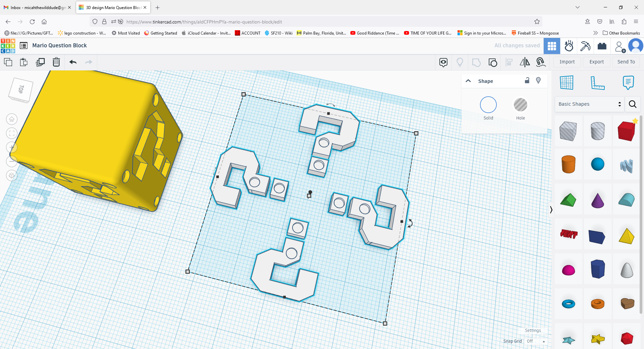
Task: Click the Top view cube
Action: tap(21, 90)
